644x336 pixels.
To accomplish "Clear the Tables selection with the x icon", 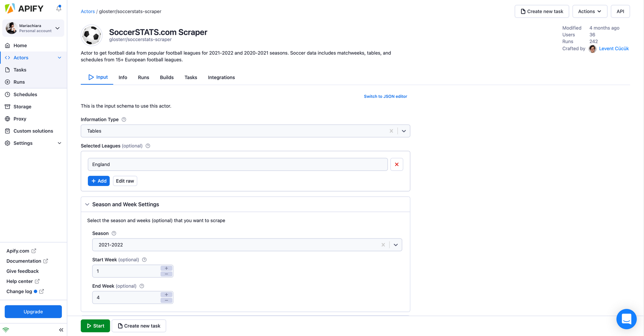I will [x=391, y=131].
